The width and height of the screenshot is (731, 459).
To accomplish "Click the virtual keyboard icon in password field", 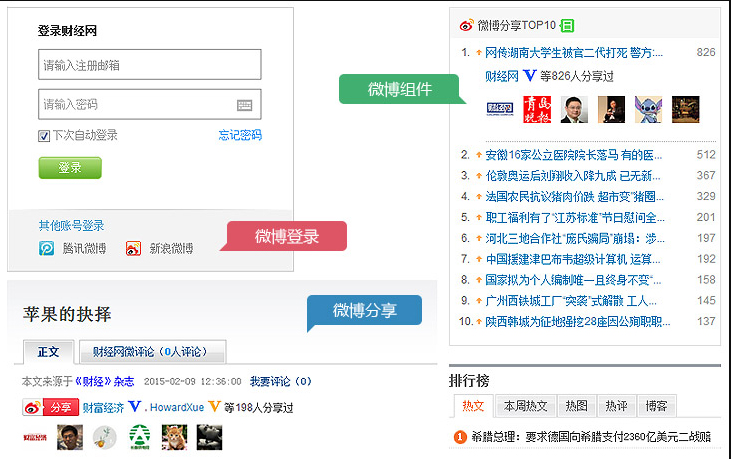I will tap(245, 105).
